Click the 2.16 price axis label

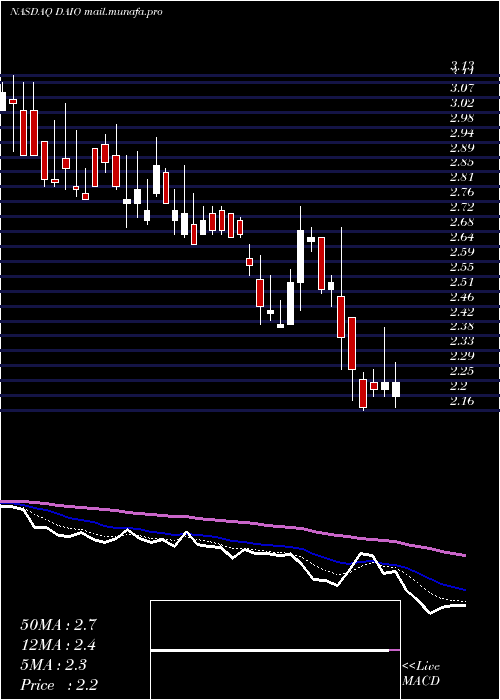click(x=462, y=400)
